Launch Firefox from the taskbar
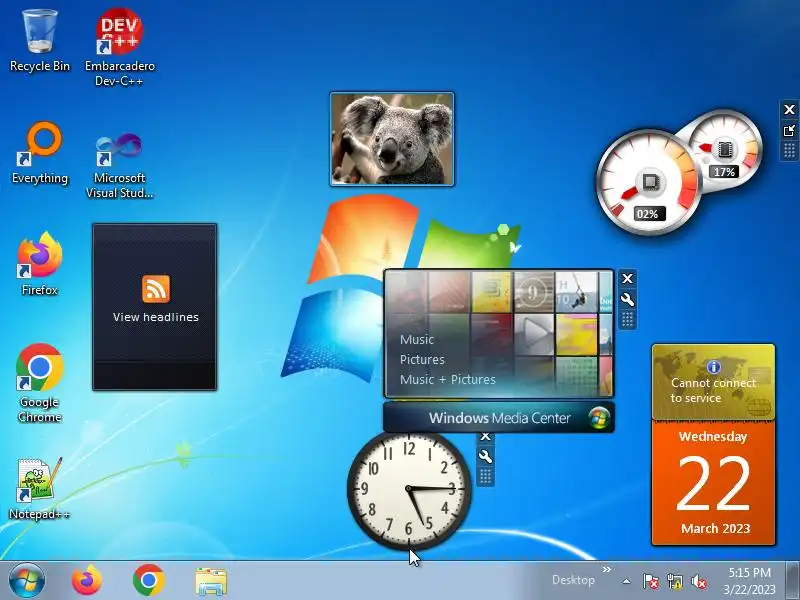The width and height of the screenshot is (800, 600). 87,581
